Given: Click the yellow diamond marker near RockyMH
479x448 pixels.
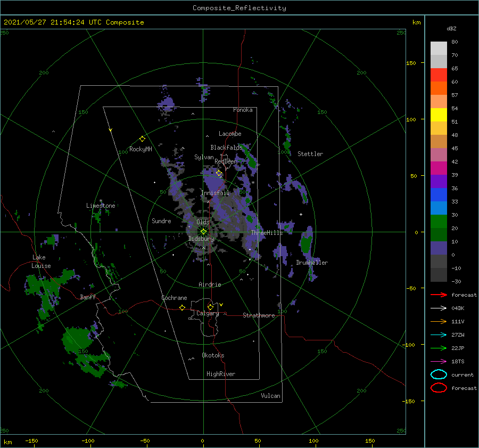Looking at the screenshot, I should point(142,139).
